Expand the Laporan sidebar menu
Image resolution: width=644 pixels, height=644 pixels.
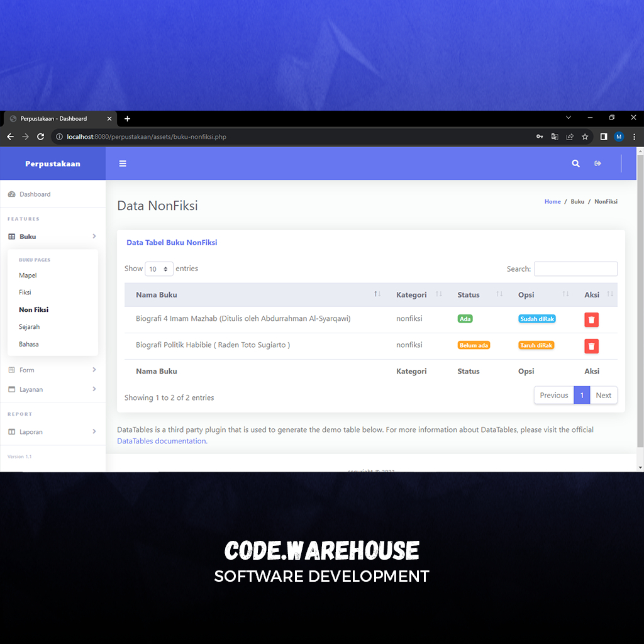click(x=53, y=431)
